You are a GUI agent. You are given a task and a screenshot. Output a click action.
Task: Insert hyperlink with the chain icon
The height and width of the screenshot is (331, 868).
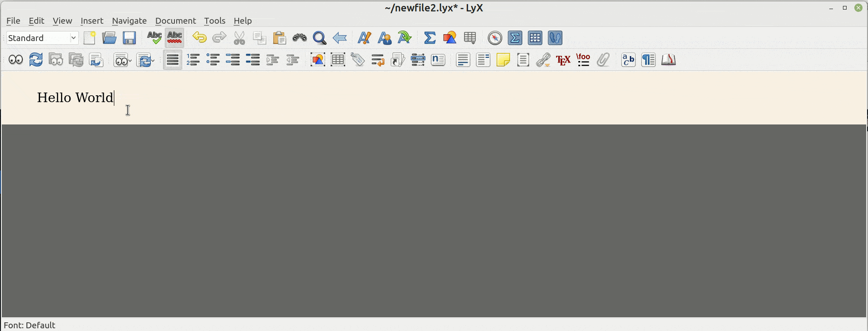543,60
